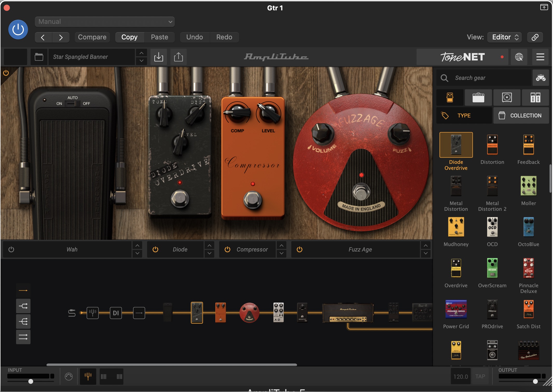Click the Wah slot up chevron
The width and height of the screenshot is (553, 392).
point(137,245)
